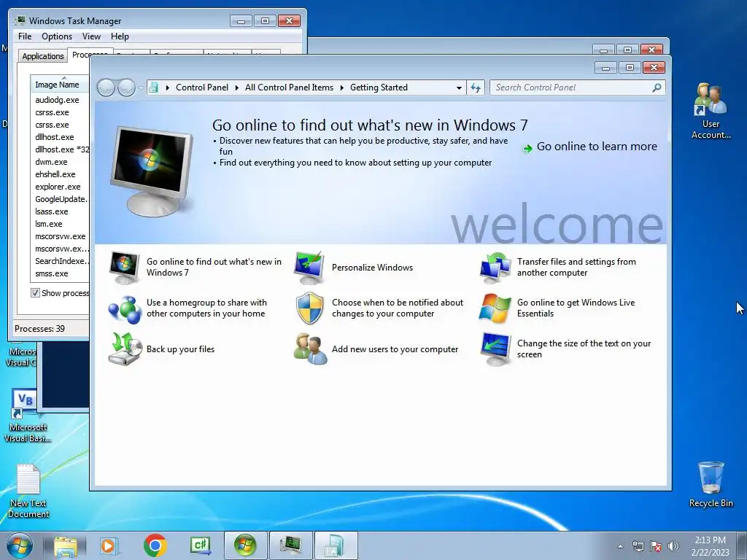Screen dimensions: 747x560
Task: Switch to the Processes tab
Action: [90, 54]
